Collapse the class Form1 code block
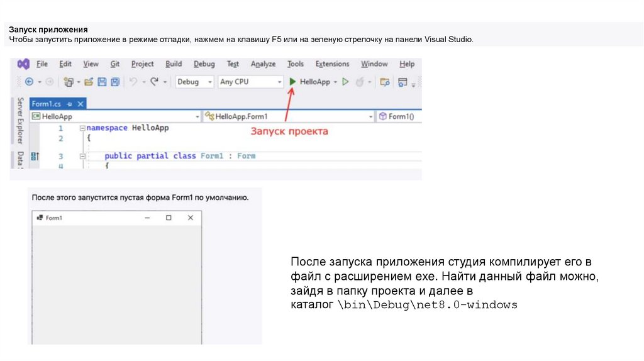Screen dimensions: 644x361 coord(82,156)
